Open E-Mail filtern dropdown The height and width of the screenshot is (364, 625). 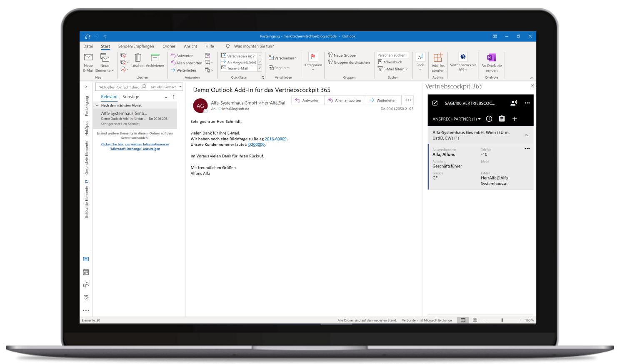[x=393, y=69]
